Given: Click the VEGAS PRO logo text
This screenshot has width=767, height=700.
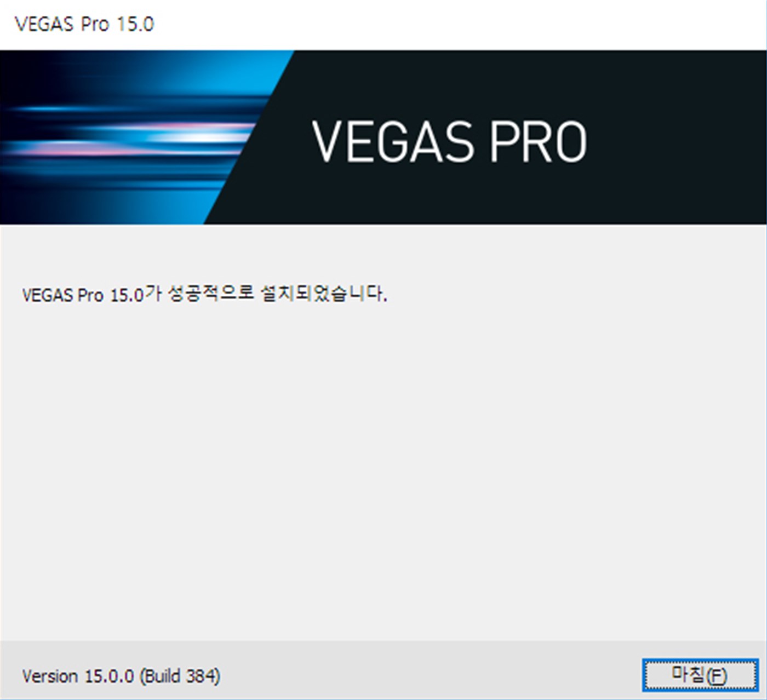Looking at the screenshot, I should coord(449,141).
